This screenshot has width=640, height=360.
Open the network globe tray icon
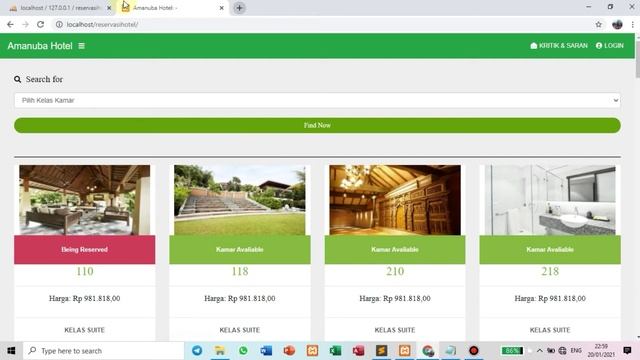562,351
